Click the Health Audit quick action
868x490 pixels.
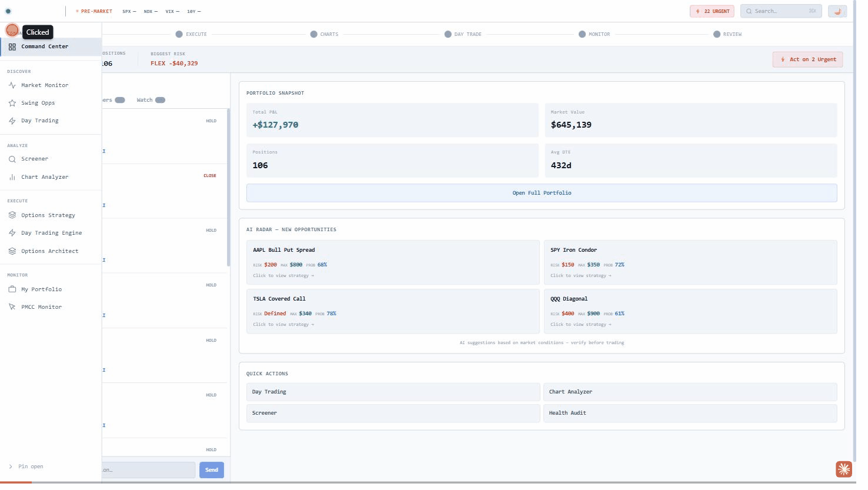pyautogui.click(x=690, y=413)
